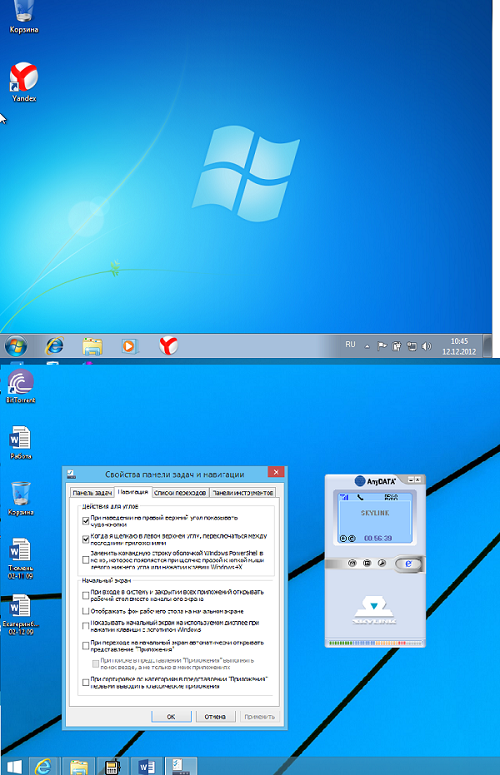Screen dimensions: 500x775
Task: Close the taskbar properties dialog
Action: (276, 472)
